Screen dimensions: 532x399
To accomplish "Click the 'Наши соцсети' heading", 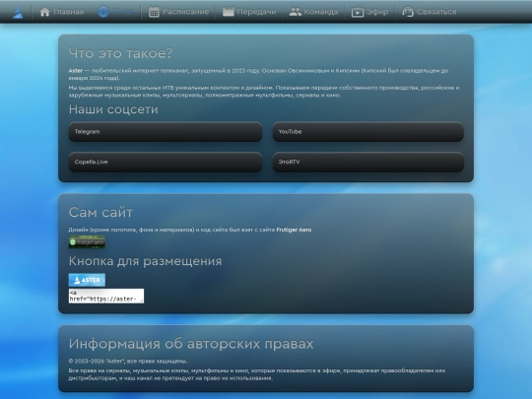I will point(113,109).
